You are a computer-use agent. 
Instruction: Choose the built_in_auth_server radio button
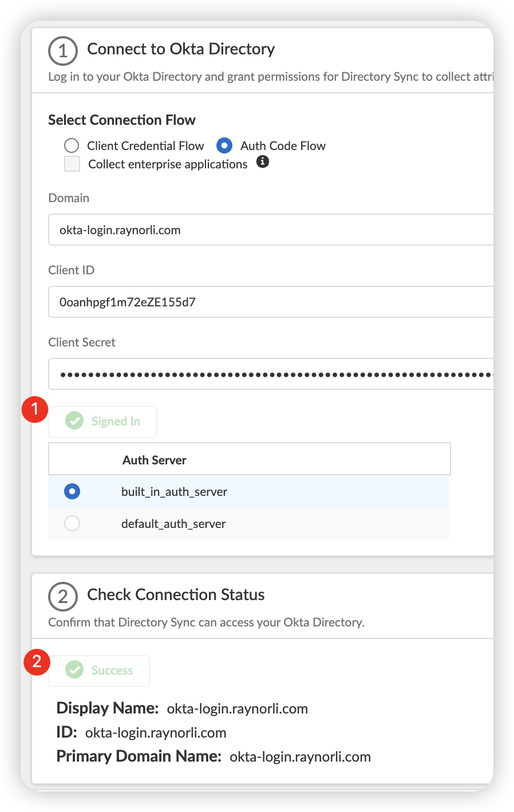[72, 491]
